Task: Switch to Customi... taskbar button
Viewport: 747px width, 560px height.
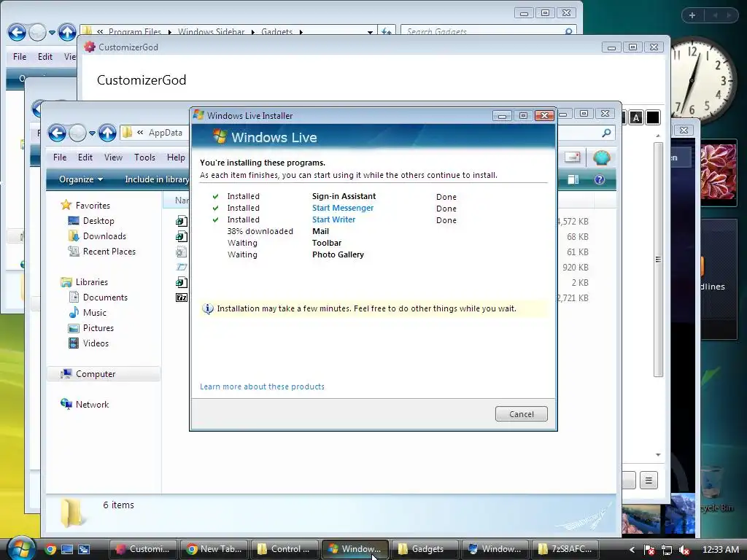Action: (x=143, y=549)
